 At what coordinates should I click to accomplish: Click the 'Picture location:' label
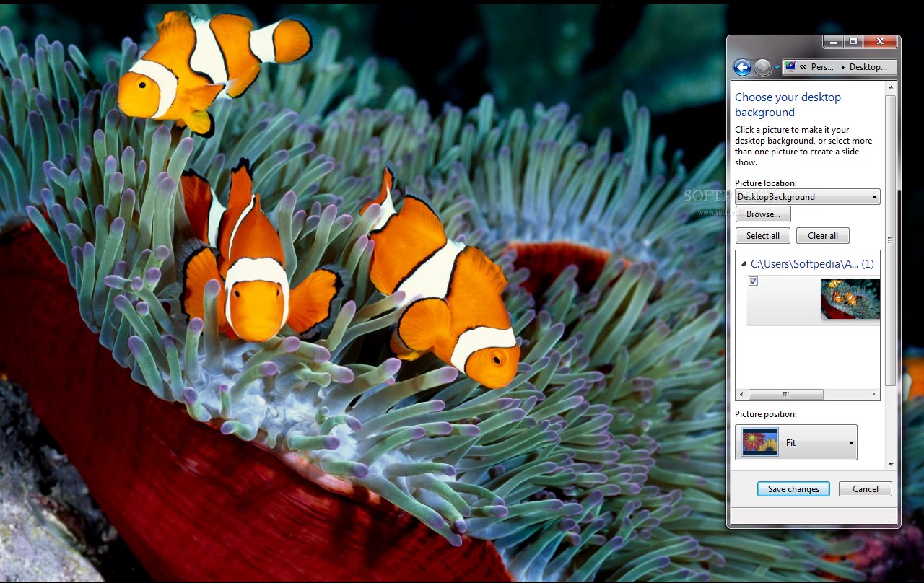[766, 183]
